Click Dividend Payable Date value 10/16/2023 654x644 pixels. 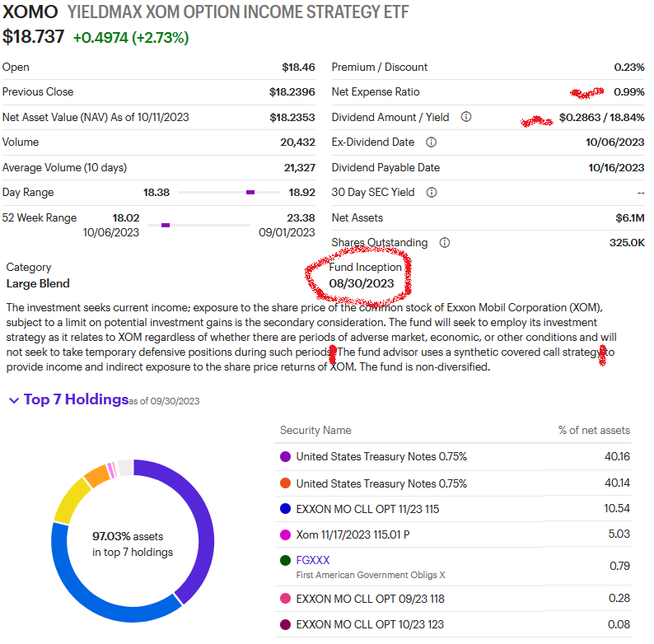coord(616,168)
